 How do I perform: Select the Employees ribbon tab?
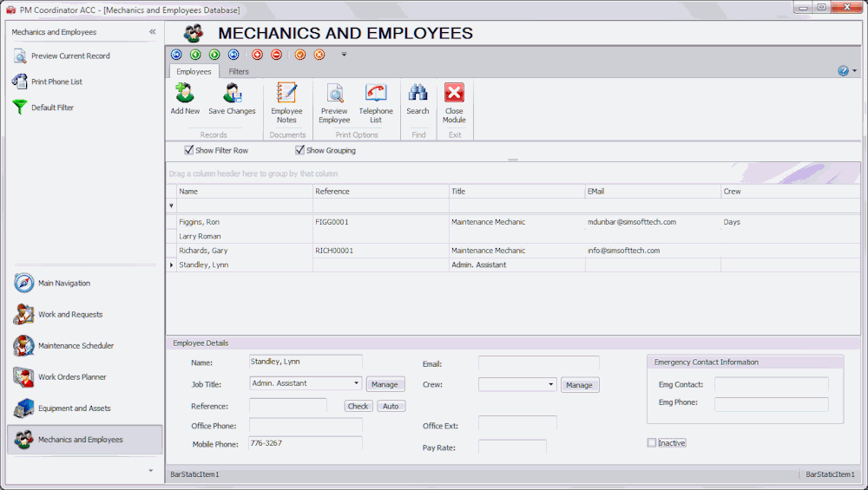[194, 71]
